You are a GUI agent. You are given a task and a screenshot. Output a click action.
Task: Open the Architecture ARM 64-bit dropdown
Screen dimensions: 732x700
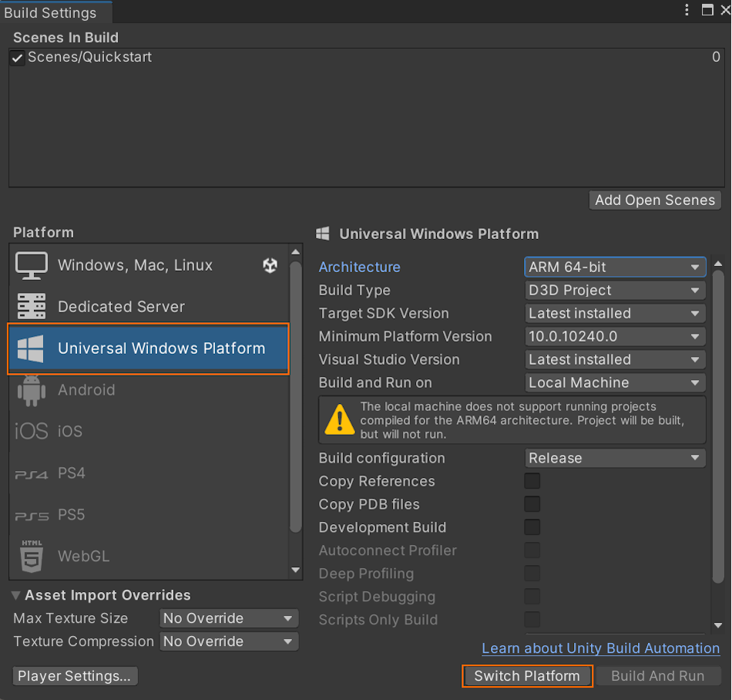click(x=615, y=267)
